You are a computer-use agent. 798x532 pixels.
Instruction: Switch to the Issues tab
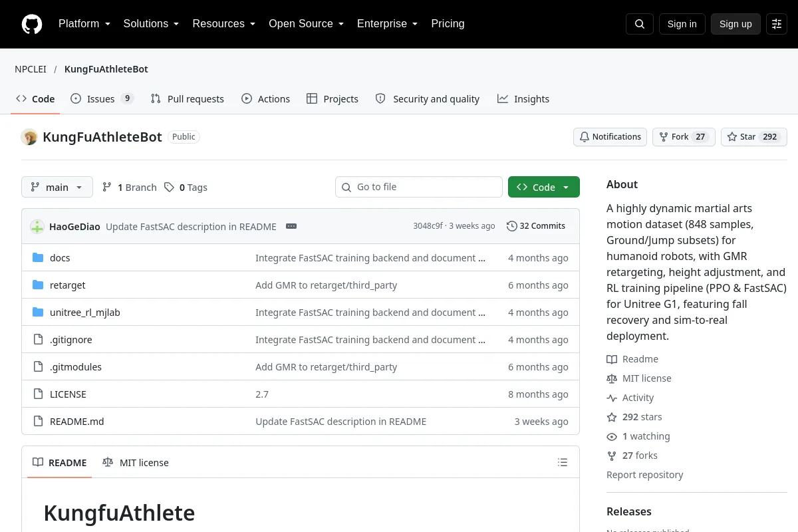coord(102,99)
